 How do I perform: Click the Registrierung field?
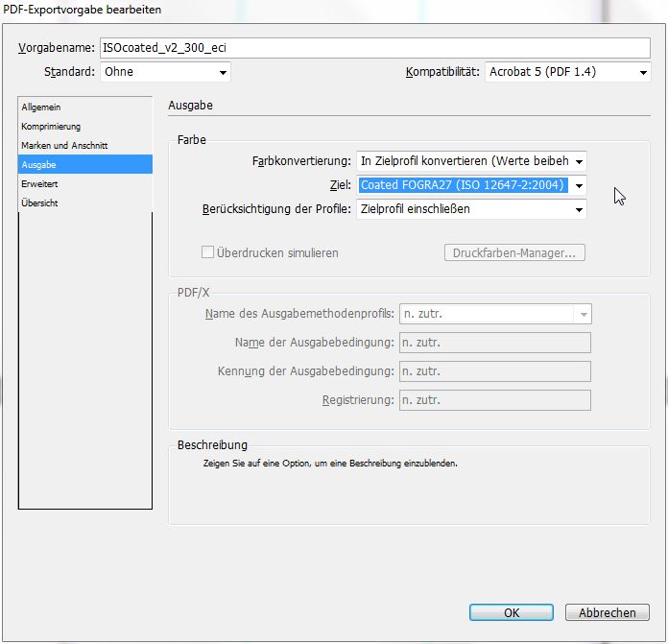(494, 400)
